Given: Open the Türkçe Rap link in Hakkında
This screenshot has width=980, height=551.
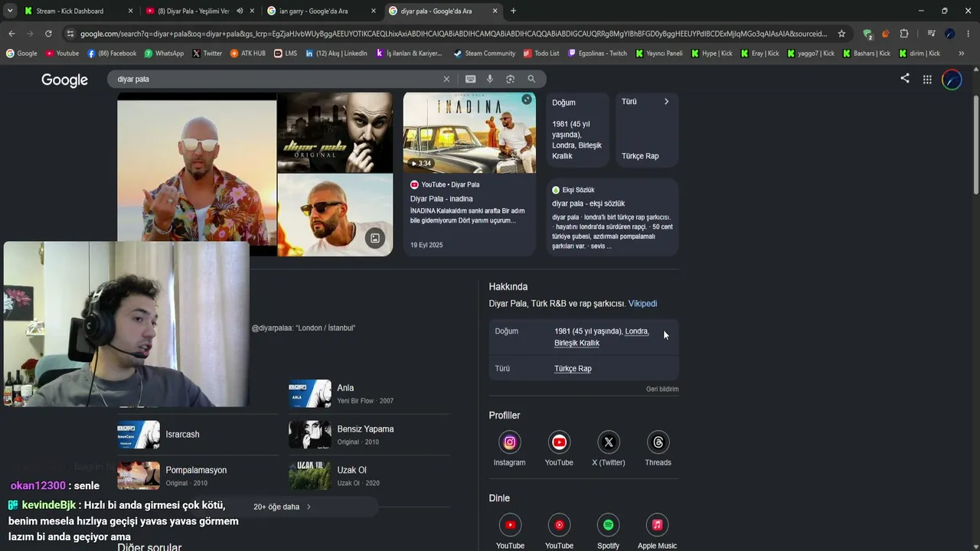Looking at the screenshot, I should point(573,369).
